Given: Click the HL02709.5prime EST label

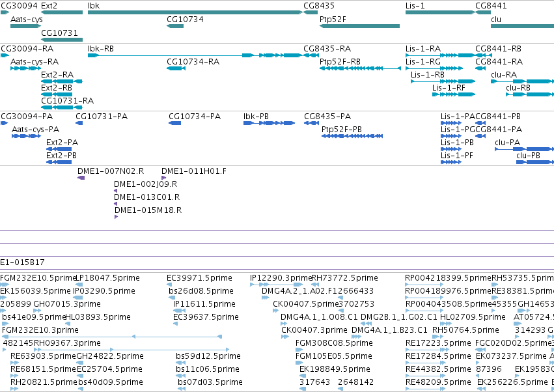Looking at the screenshot, I should (x=473, y=317).
